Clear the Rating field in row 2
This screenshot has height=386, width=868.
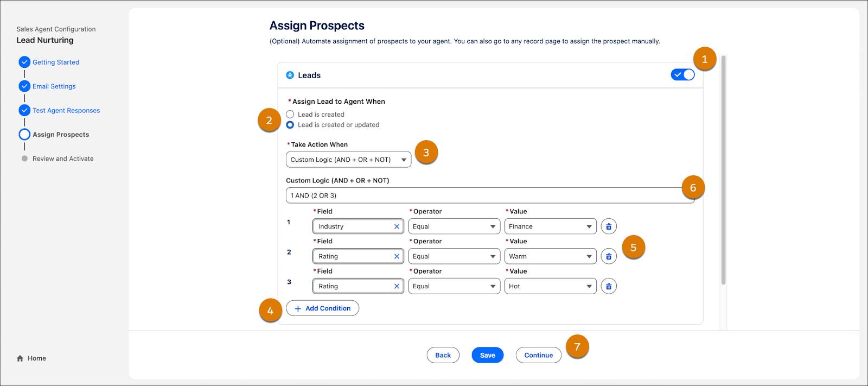point(397,256)
